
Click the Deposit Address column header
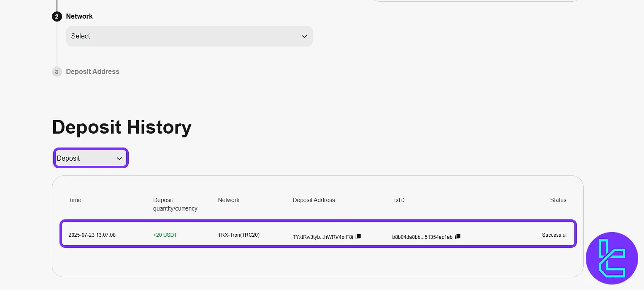tap(314, 200)
